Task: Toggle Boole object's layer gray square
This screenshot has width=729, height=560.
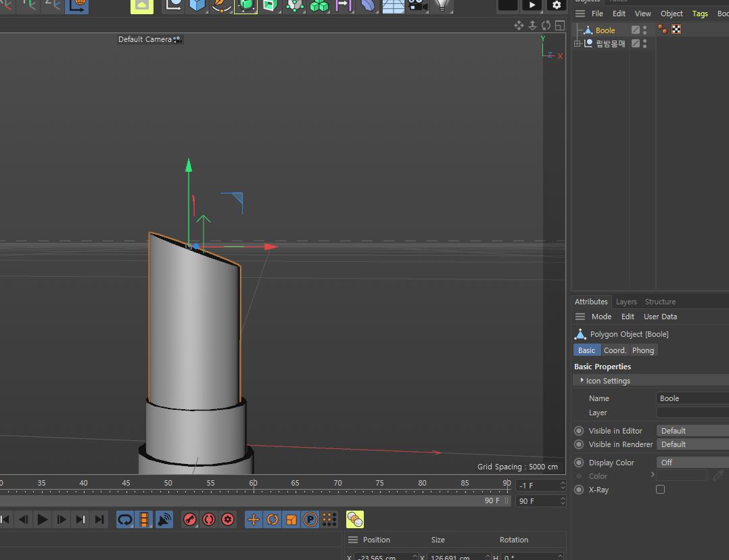Action: pyautogui.click(x=635, y=30)
